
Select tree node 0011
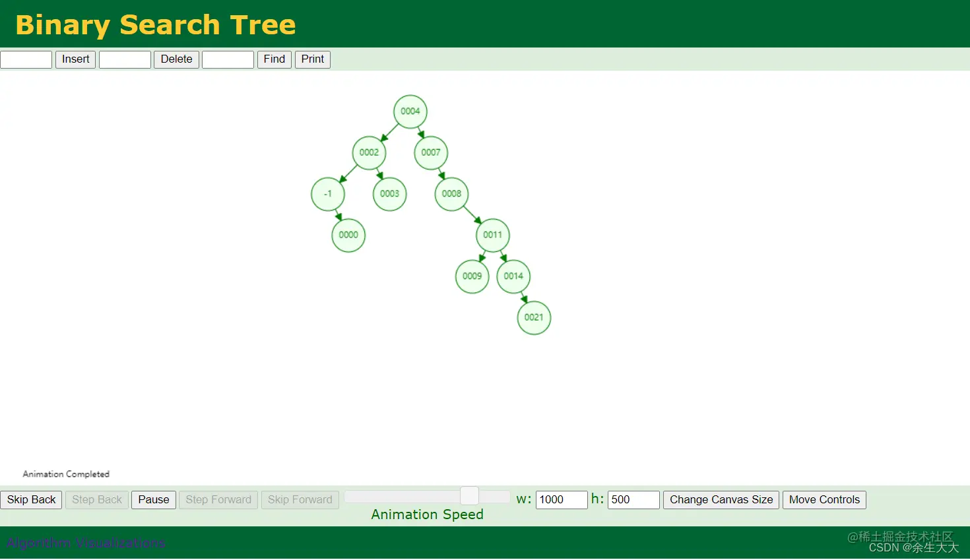[x=492, y=235]
